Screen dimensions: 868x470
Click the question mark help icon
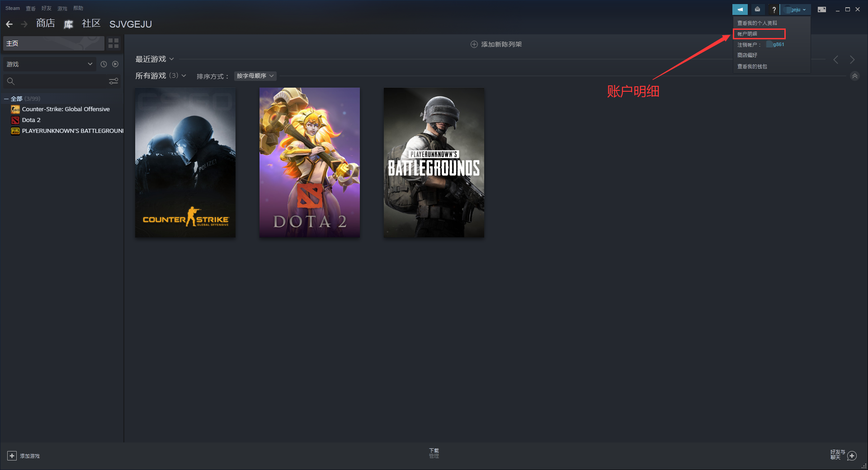click(x=774, y=9)
